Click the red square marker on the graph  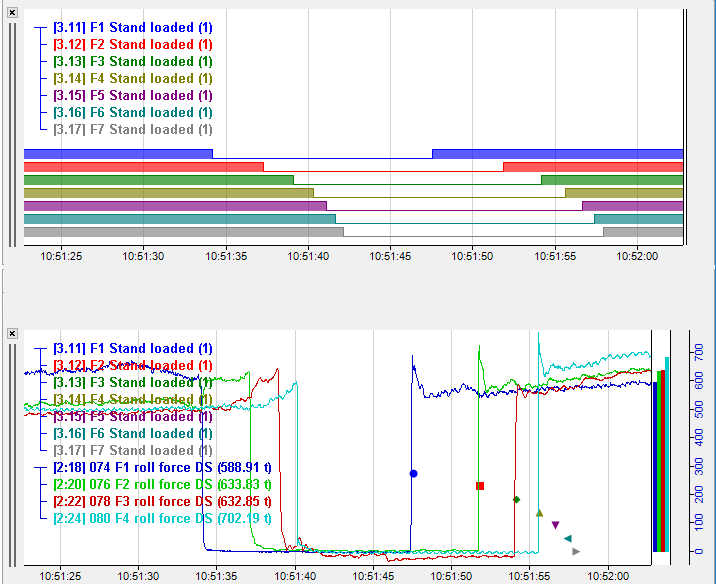point(480,486)
